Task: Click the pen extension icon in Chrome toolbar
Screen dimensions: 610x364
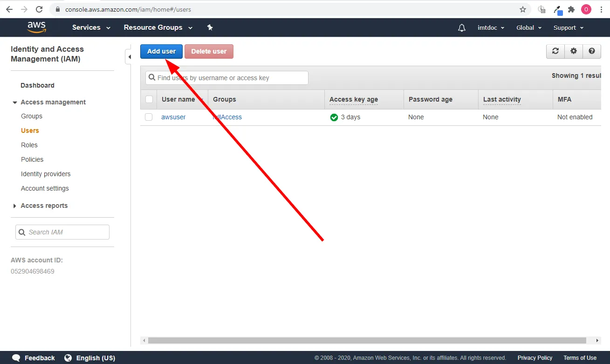Action: (x=557, y=10)
